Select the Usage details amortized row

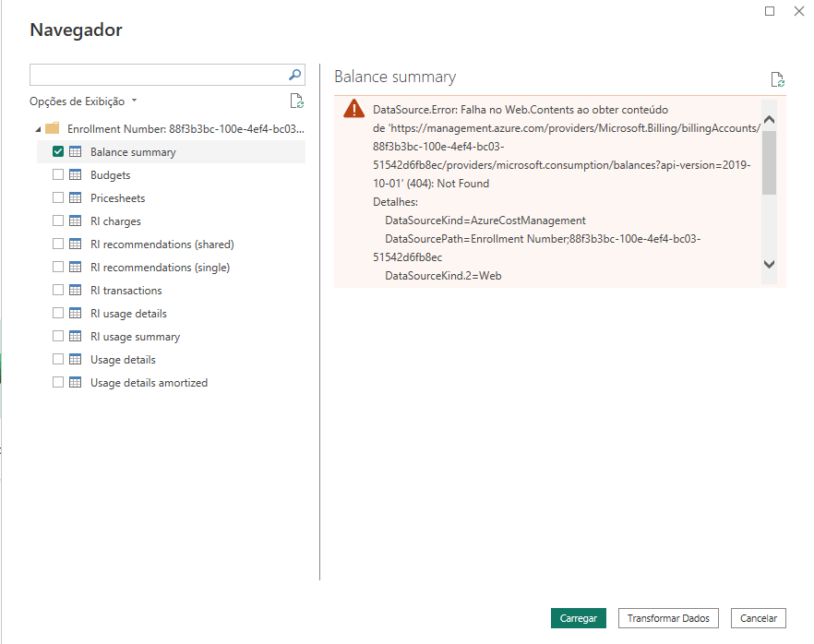click(x=172, y=383)
